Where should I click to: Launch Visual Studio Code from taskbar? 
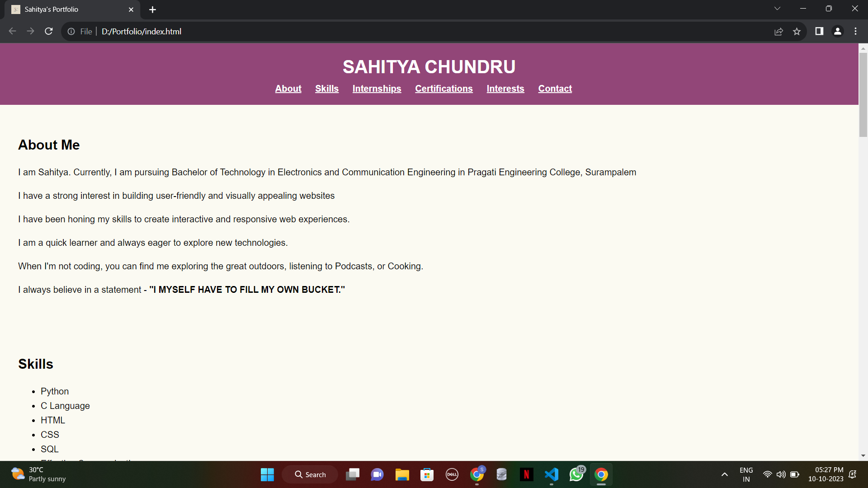pos(552,474)
